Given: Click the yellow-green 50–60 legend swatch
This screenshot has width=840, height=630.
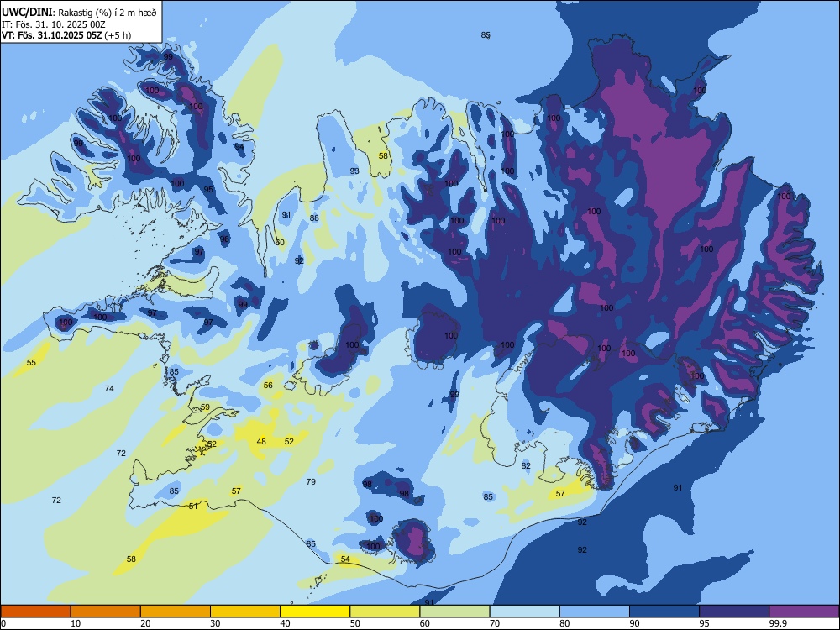Looking at the screenshot, I should (x=385, y=612).
